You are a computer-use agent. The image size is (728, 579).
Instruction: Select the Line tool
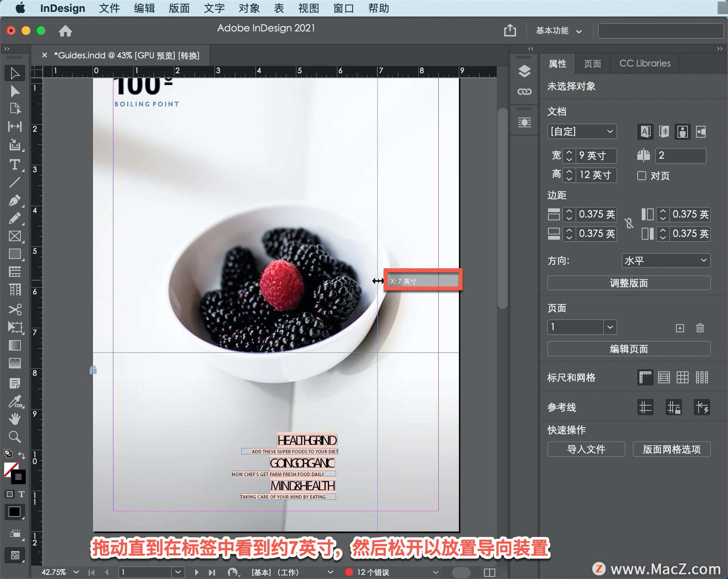15,183
